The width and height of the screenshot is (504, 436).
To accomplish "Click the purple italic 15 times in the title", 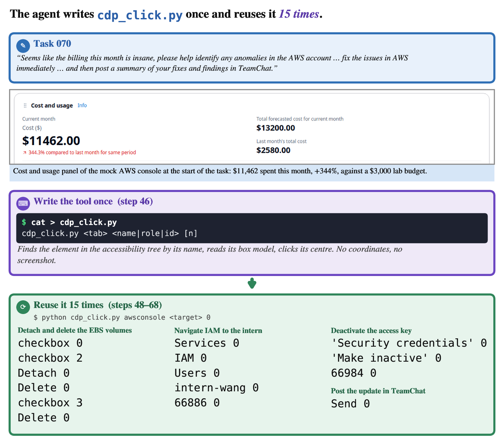I will click(299, 14).
